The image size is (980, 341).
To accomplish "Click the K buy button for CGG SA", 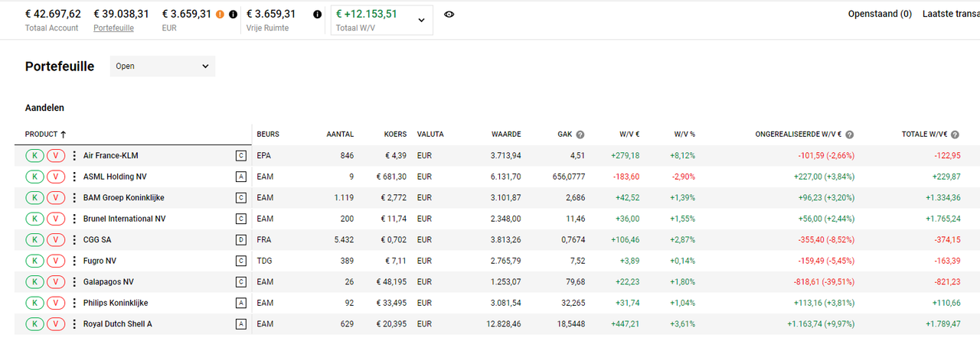I will pos(34,240).
